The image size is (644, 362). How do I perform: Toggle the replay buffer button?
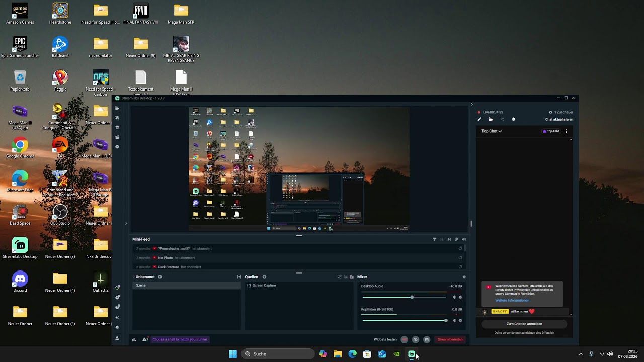(415, 339)
